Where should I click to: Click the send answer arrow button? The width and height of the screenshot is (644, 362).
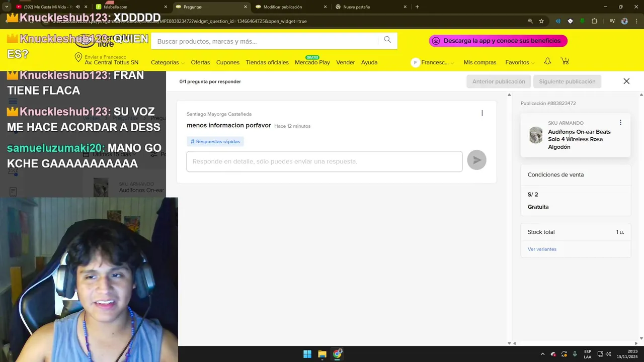[x=476, y=160]
